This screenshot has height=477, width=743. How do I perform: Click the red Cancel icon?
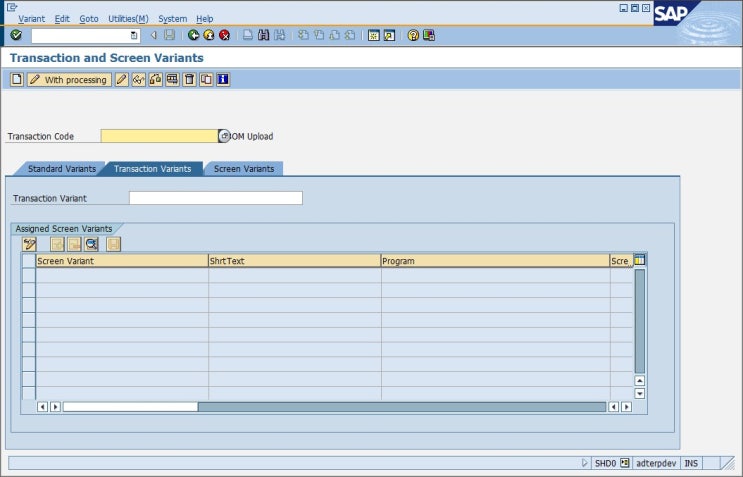click(225, 35)
